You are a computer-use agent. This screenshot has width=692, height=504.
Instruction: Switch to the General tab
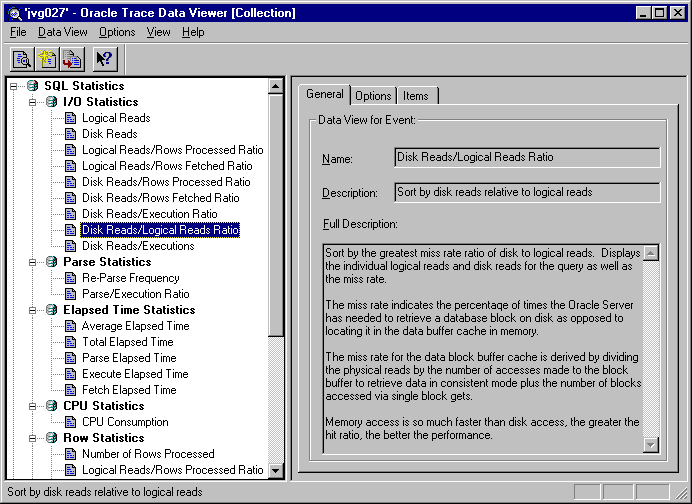point(325,94)
